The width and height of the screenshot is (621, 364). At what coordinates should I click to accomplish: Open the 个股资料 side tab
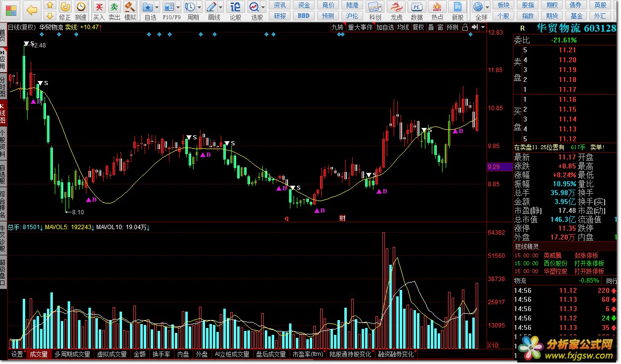pyautogui.click(x=3, y=142)
